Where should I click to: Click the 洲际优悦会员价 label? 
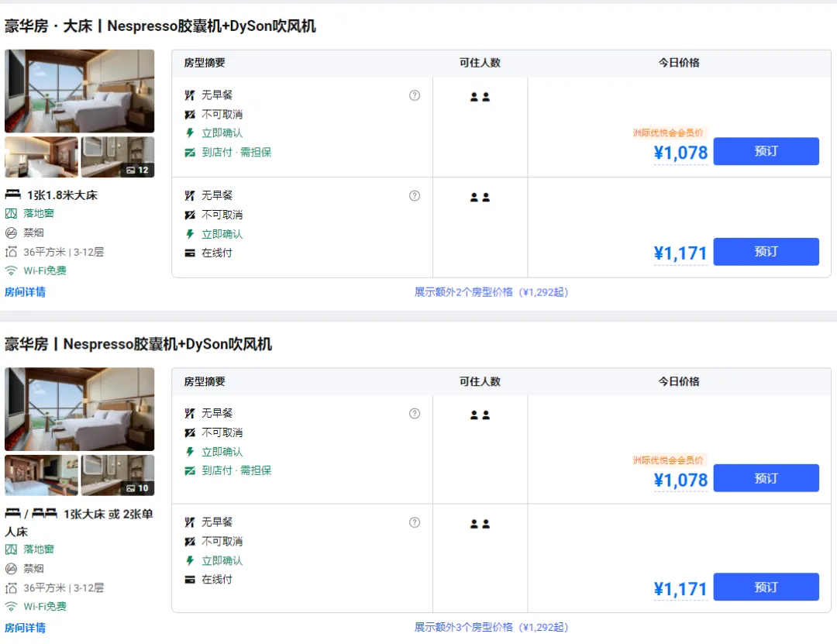[668, 133]
